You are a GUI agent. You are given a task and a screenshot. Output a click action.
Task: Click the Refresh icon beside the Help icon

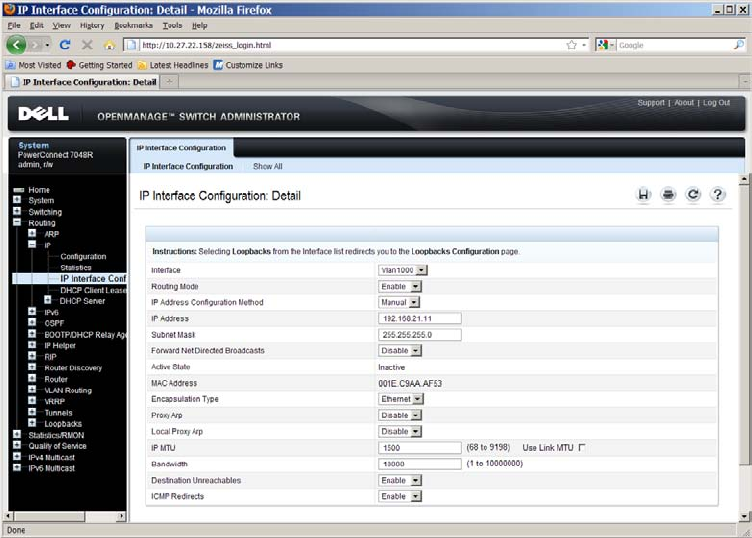click(692, 195)
